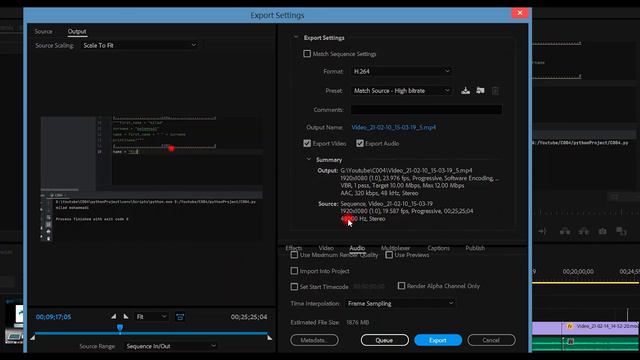Open the Effects tab
640x360 pixels.
click(x=293, y=248)
